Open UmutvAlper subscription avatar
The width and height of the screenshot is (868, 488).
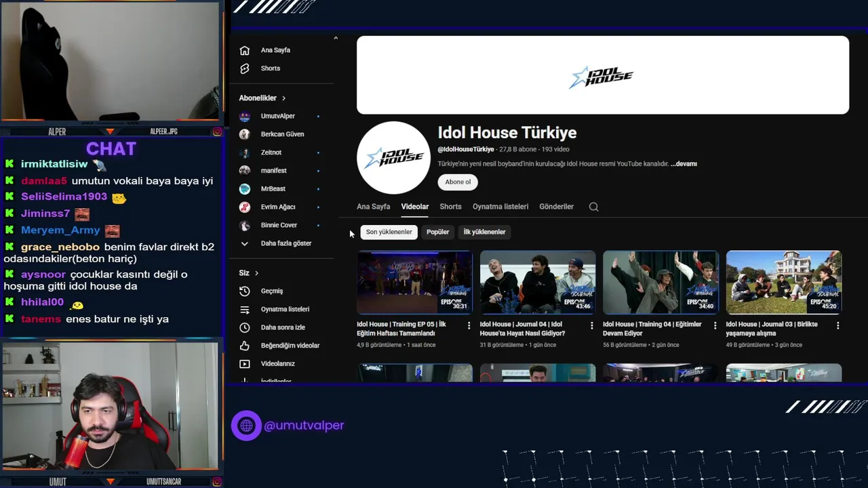pyautogui.click(x=245, y=116)
